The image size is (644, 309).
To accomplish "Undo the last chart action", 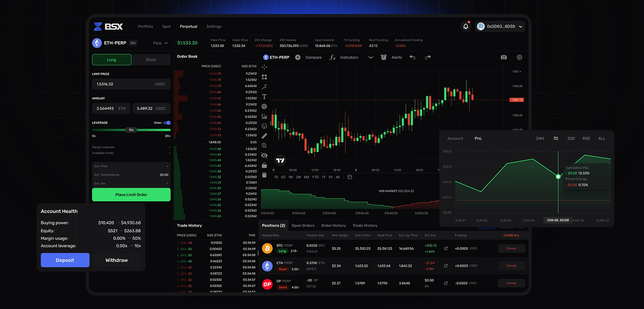I will (x=413, y=57).
